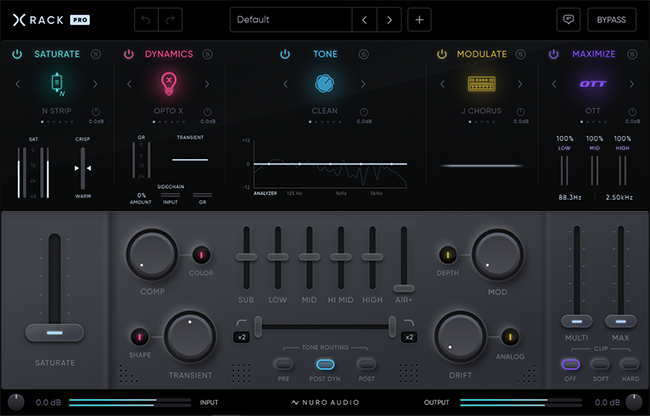Solo the Modulate section with S icon
Screen dimensions: 650x416
click(521, 54)
